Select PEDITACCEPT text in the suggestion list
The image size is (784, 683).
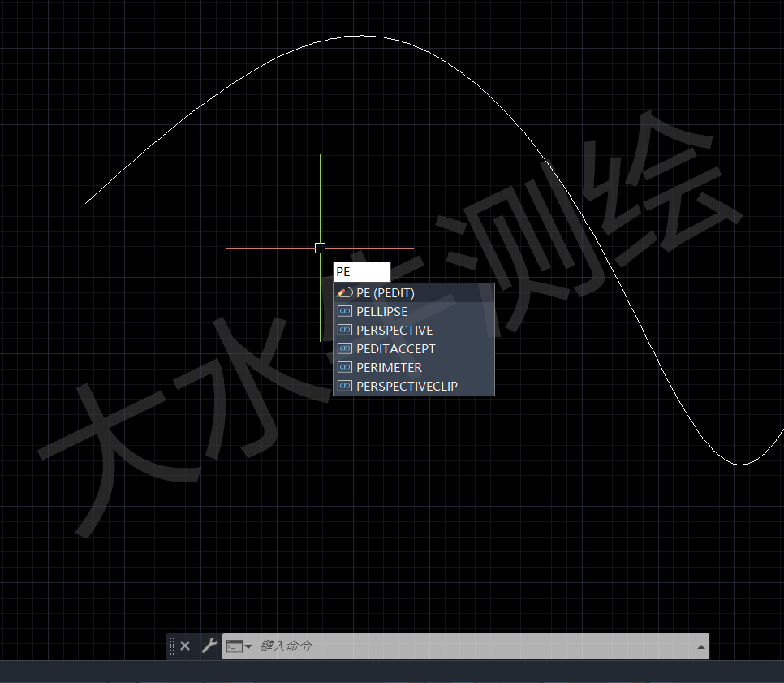(x=396, y=349)
